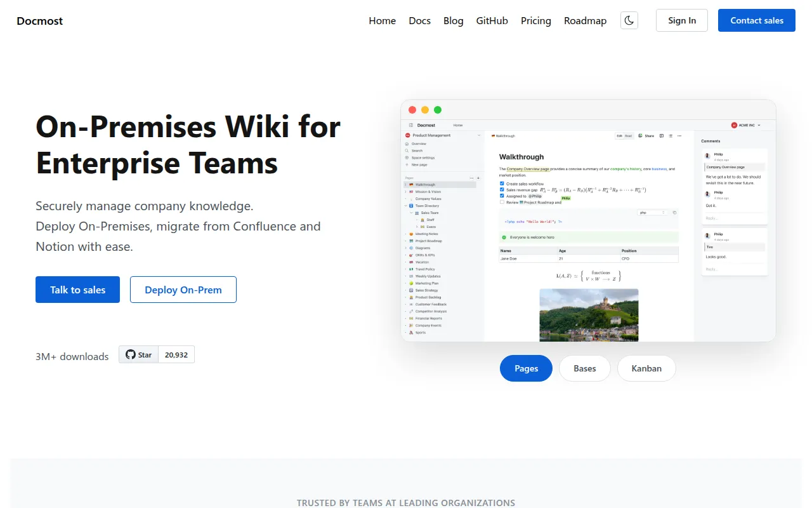Click the table of contents icon in the preview toolbar
Image resolution: width=812 pixels, height=508 pixels.
coord(671,136)
